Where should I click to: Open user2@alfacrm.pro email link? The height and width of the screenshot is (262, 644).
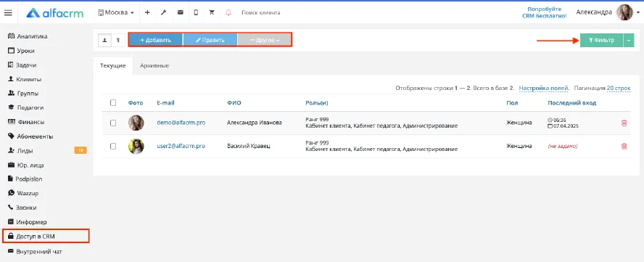click(x=181, y=146)
